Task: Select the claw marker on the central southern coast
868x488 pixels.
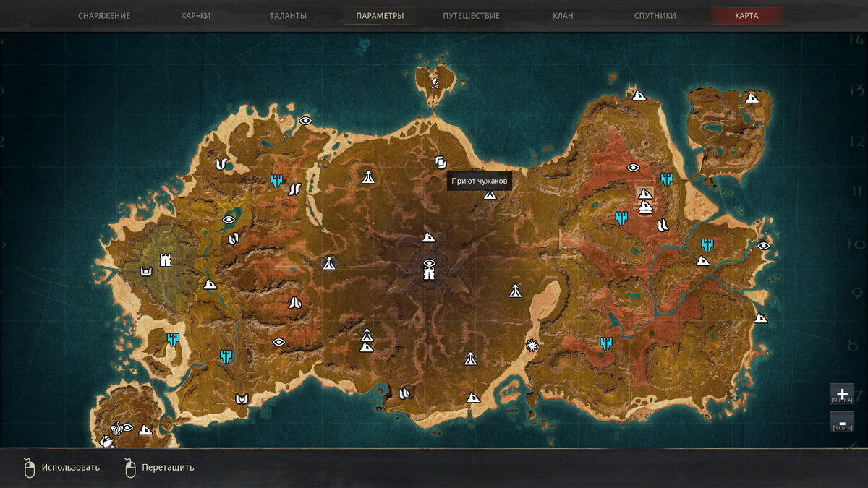Action: tap(405, 393)
